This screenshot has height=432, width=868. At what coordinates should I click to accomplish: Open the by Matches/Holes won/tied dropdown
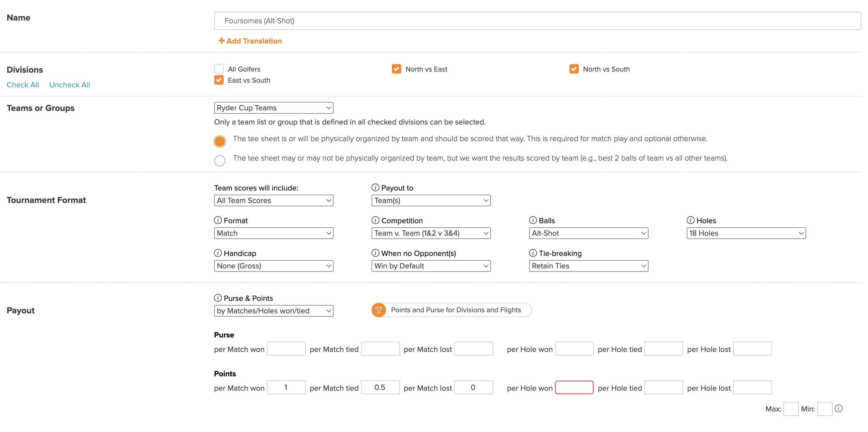(274, 311)
